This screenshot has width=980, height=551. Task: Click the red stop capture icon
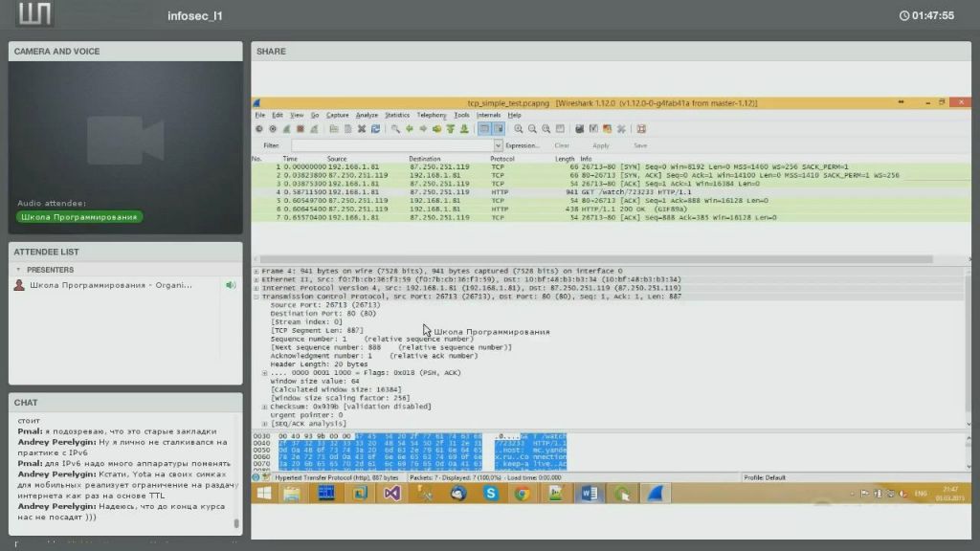pyautogui.click(x=300, y=129)
